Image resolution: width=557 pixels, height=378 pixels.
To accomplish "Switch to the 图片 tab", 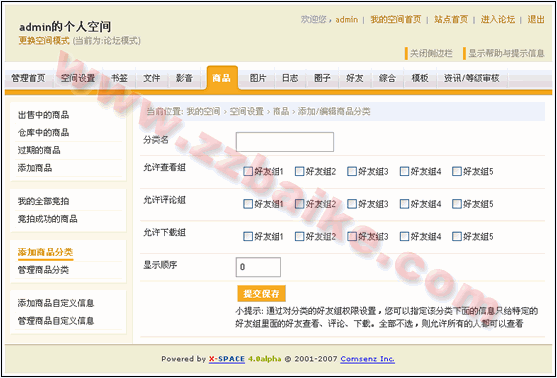I will click(258, 78).
